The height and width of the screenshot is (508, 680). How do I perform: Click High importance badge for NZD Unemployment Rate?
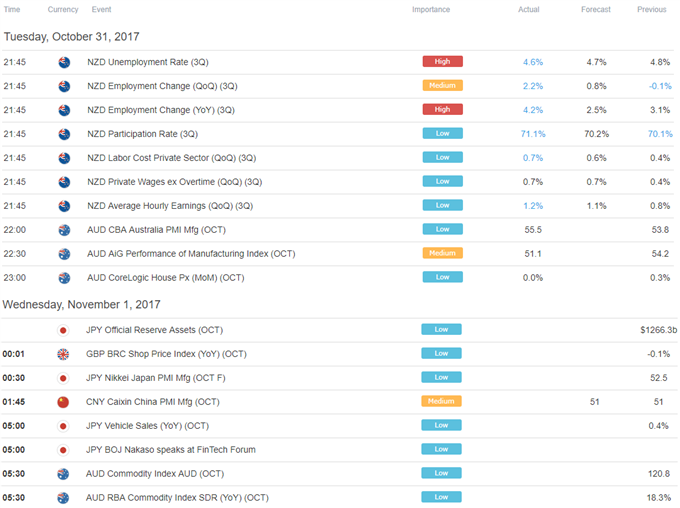(x=442, y=62)
